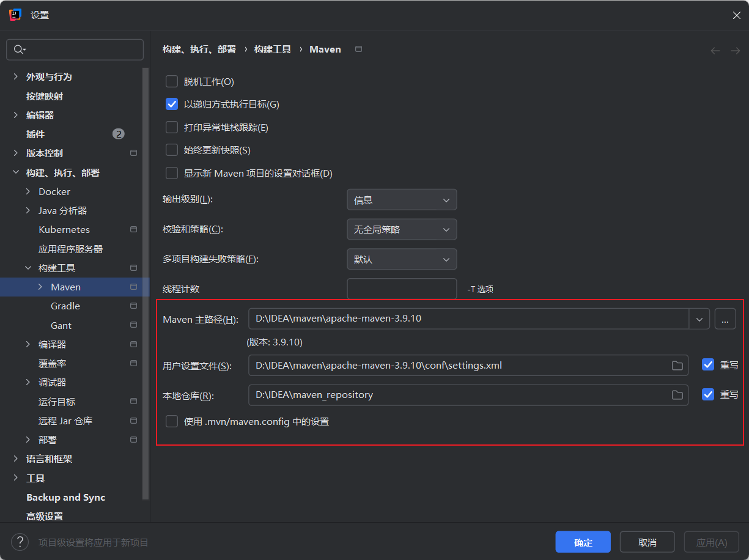Screen dimensions: 749x560
Task: Go back with the left arrow icon
Action: click(715, 51)
